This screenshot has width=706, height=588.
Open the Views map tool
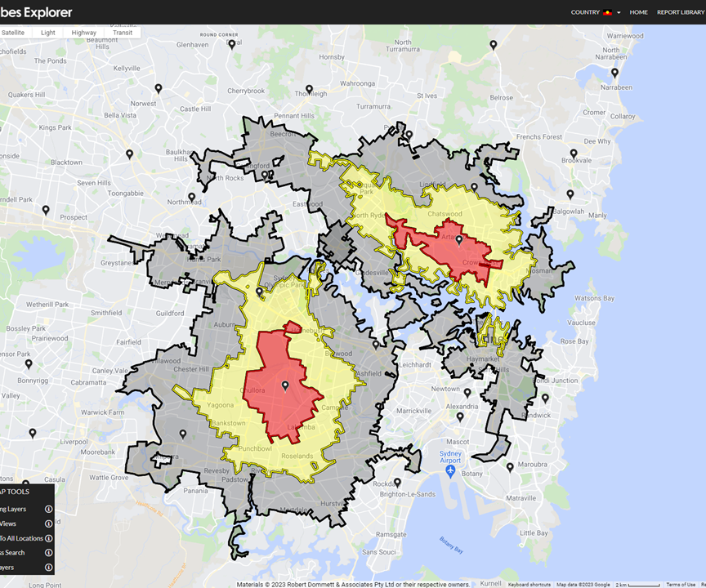tap(8, 523)
